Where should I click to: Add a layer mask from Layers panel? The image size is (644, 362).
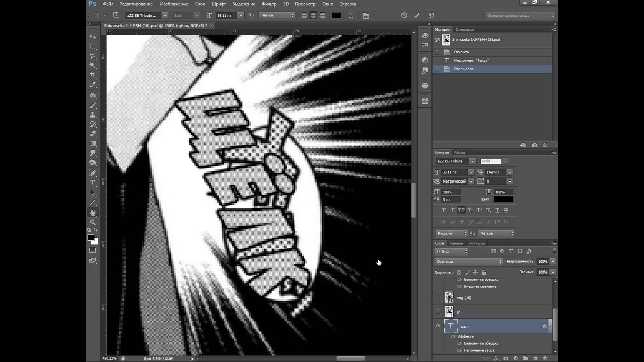506,358
